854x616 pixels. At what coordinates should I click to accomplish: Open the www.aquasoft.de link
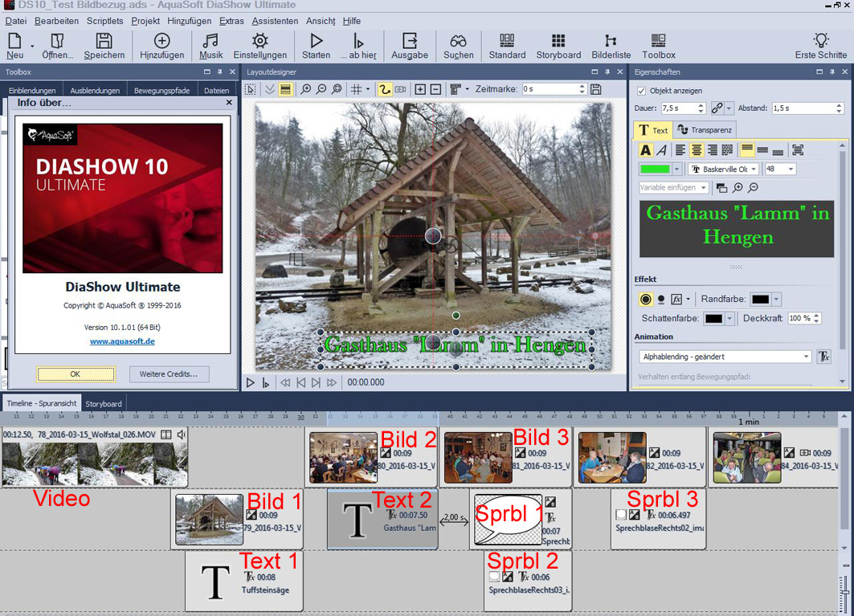click(x=122, y=341)
